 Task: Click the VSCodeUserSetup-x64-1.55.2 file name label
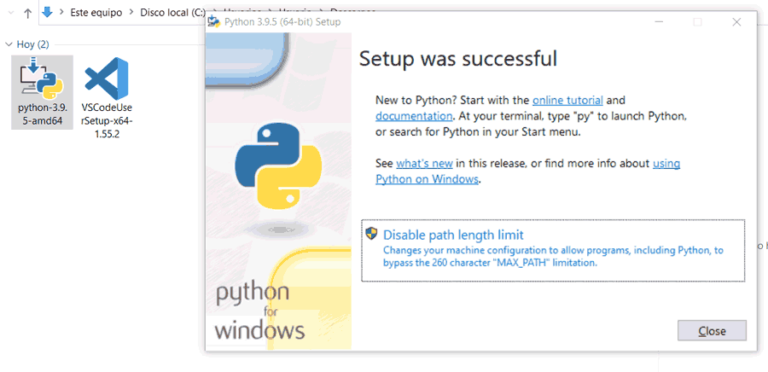[106, 120]
